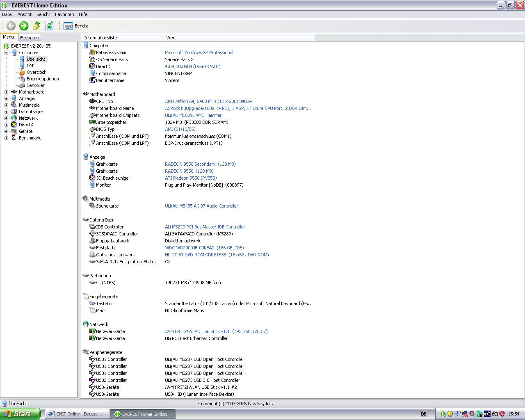Click the 3D-Beschleuniger icon
Image resolution: width=525 pixels, height=420 pixels.
coord(92,178)
